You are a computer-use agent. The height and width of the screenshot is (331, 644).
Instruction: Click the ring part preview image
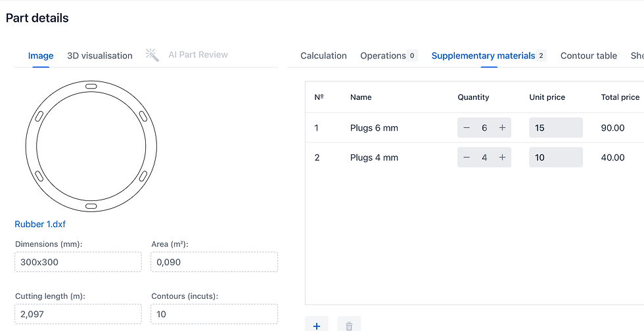point(91,146)
